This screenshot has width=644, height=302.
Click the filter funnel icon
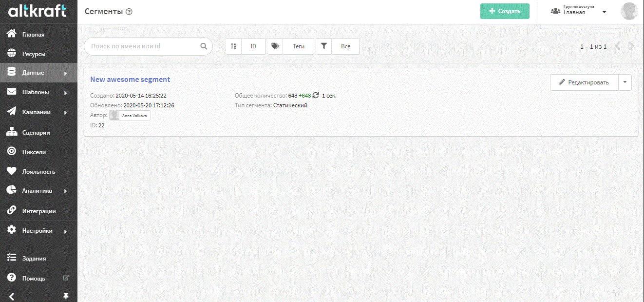pos(323,46)
